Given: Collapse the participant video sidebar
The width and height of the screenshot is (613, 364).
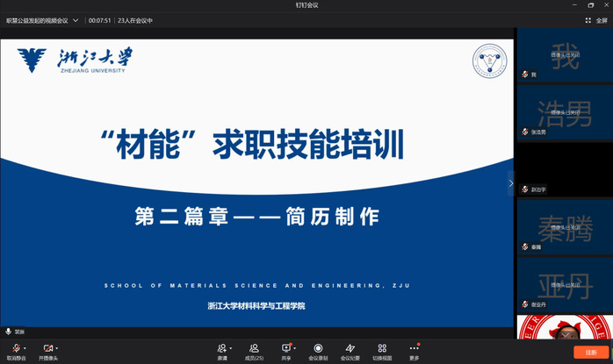Looking at the screenshot, I should click(x=510, y=183).
